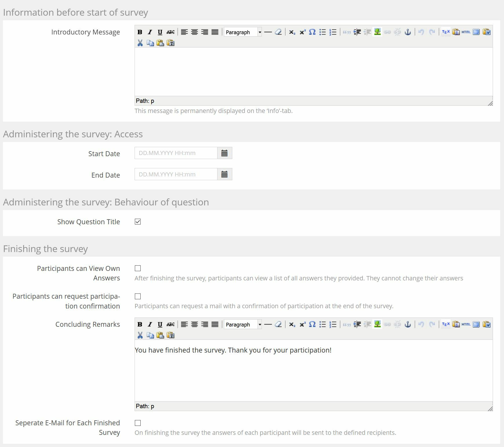Toggle Italic in Concluding Remarks toolbar
Image resolution: width=504 pixels, height=447 pixels.
[150, 324]
